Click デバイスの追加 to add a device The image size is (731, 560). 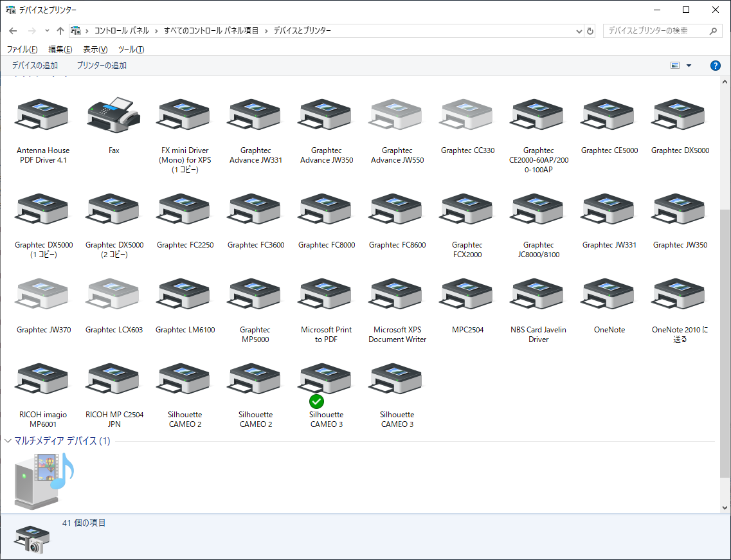[35, 66]
